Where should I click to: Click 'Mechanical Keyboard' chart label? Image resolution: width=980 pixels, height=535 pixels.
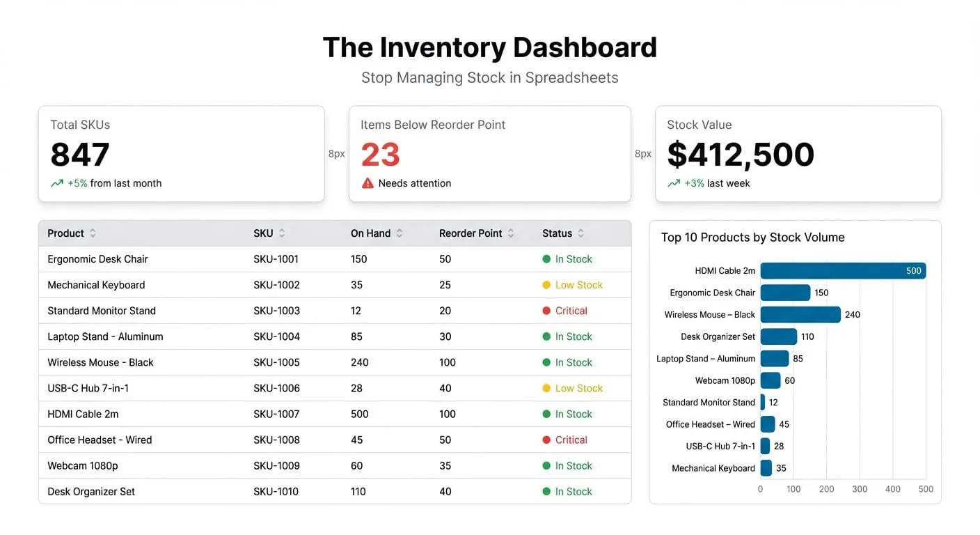pos(713,468)
